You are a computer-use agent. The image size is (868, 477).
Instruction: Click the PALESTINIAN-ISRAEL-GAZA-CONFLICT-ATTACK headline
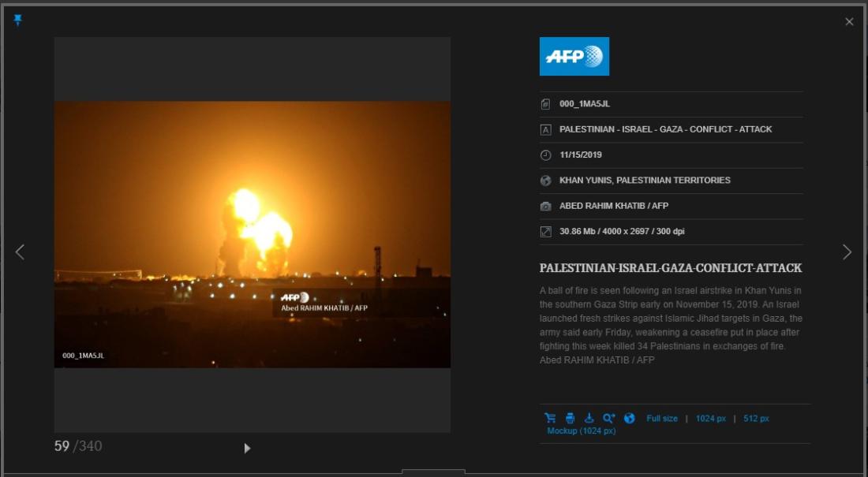pos(671,268)
